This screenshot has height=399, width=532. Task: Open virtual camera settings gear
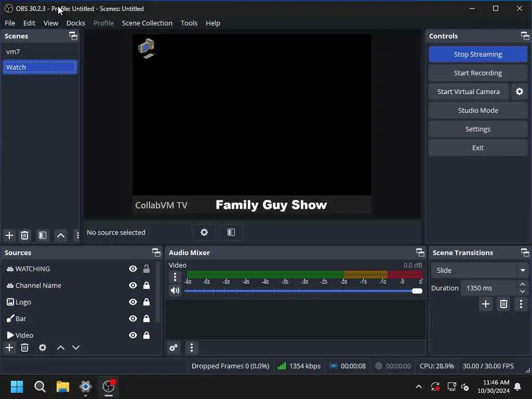point(520,91)
